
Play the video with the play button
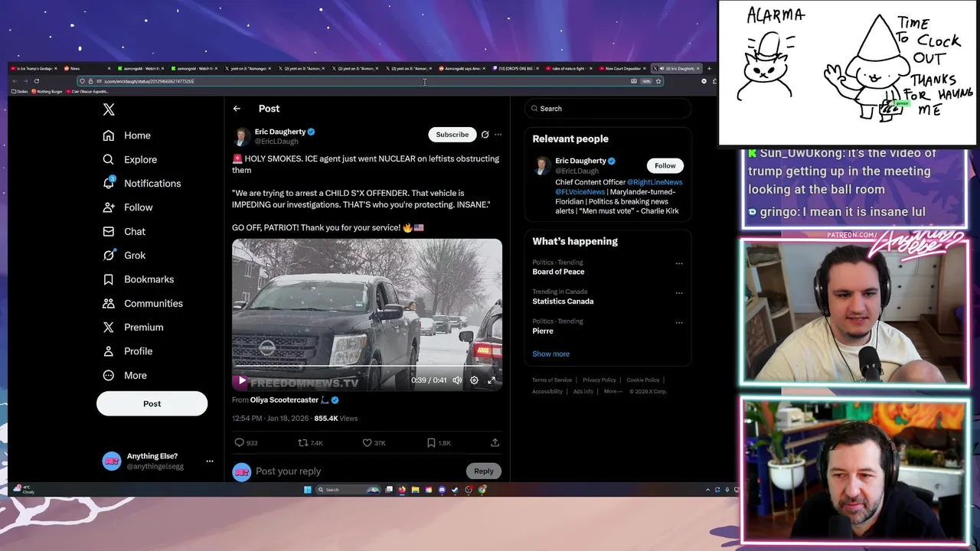point(242,380)
